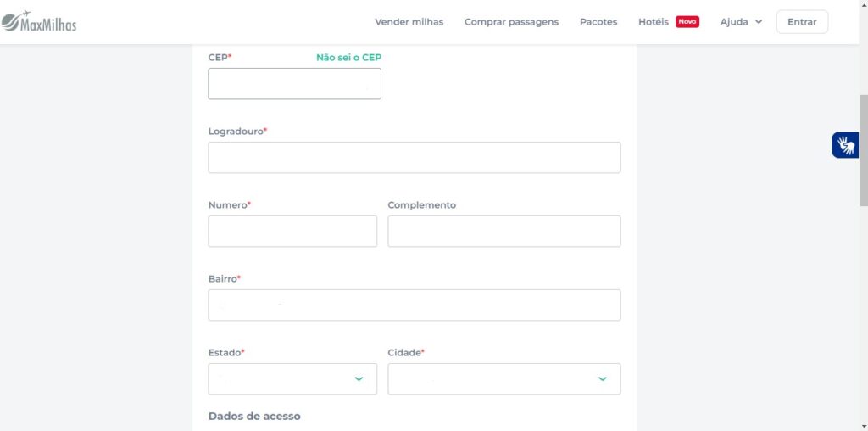This screenshot has width=868, height=431.
Task: Open the sign language accessibility widget
Action: [846, 145]
